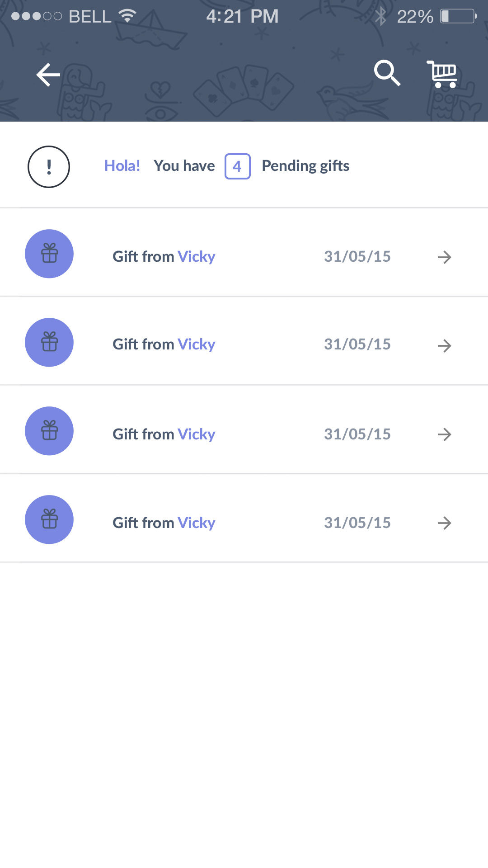Open the shopping cart

point(442,74)
